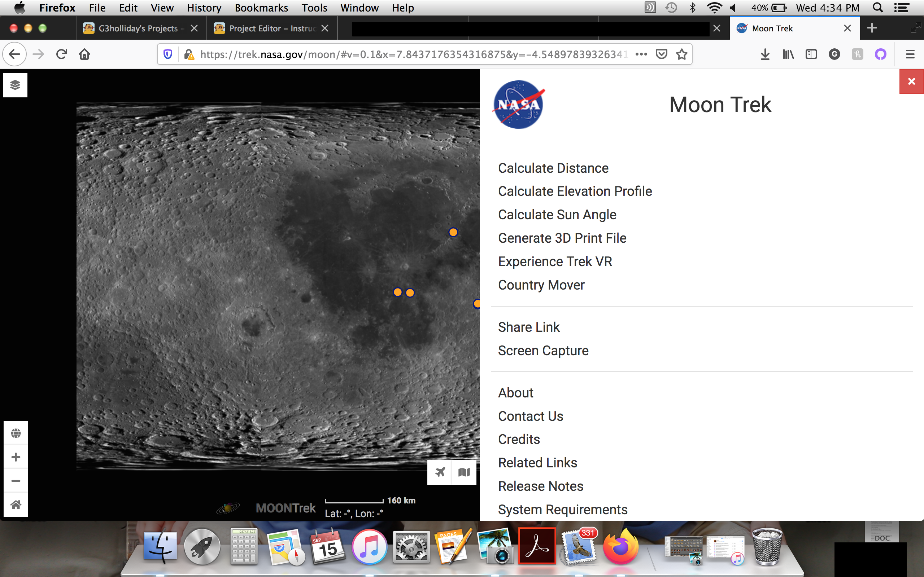Click the MOONTrek logo icon

click(226, 507)
